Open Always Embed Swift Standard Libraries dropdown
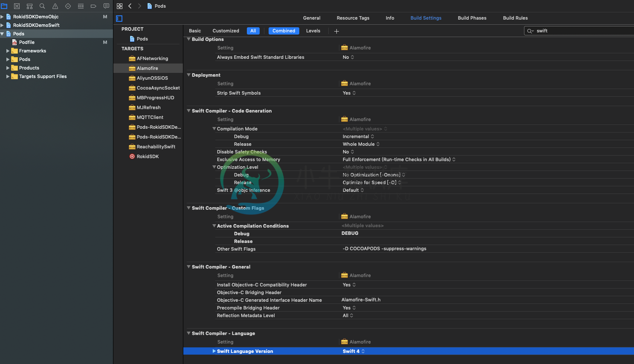This screenshot has height=364, width=634. [348, 57]
